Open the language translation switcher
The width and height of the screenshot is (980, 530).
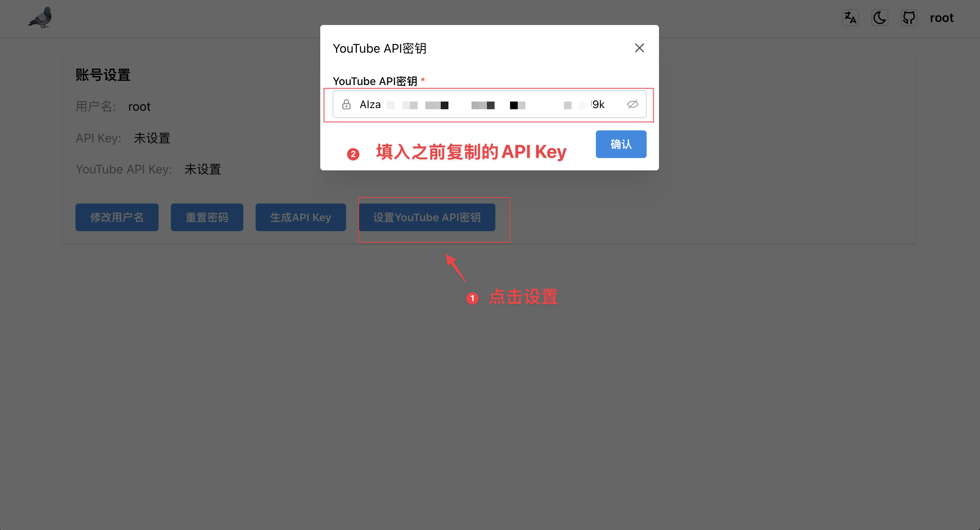(850, 18)
